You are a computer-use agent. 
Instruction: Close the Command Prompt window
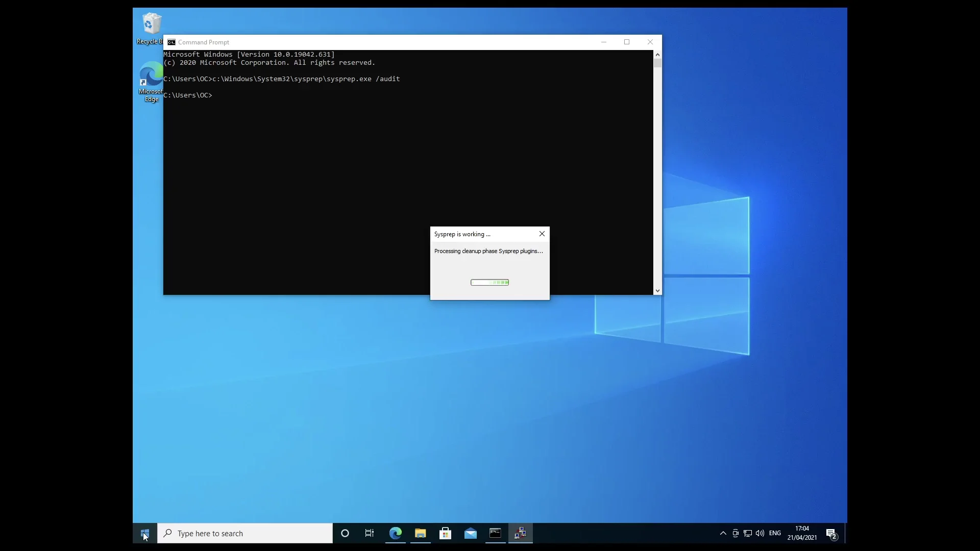coord(650,42)
